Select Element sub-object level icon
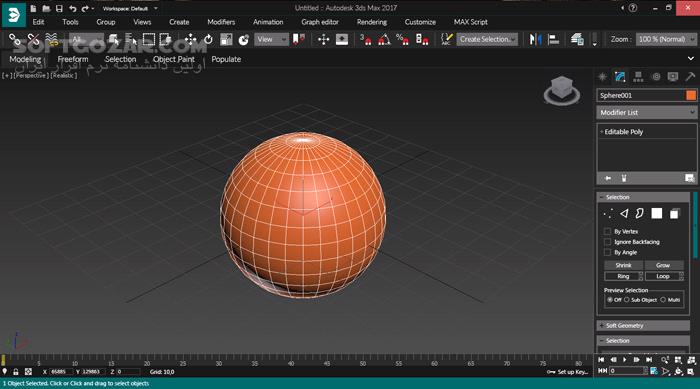The width and height of the screenshot is (700, 389). point(674,214)
